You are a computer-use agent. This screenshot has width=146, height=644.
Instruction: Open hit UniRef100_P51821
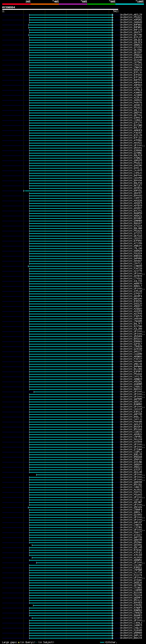click(x=131, y=17)
